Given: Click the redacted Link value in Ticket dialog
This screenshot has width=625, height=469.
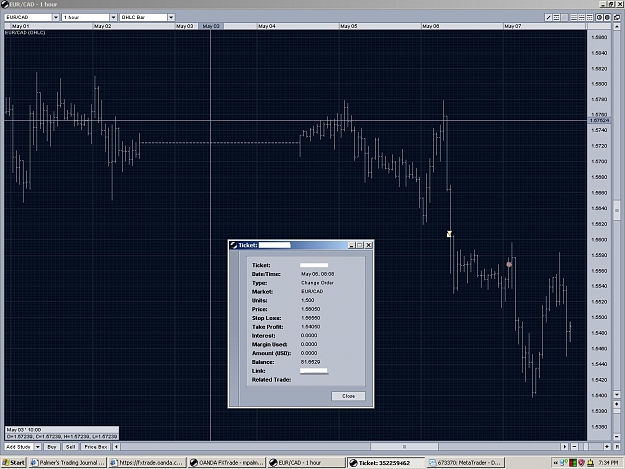Looking at the screenshot, I should (x=314, y=371).
